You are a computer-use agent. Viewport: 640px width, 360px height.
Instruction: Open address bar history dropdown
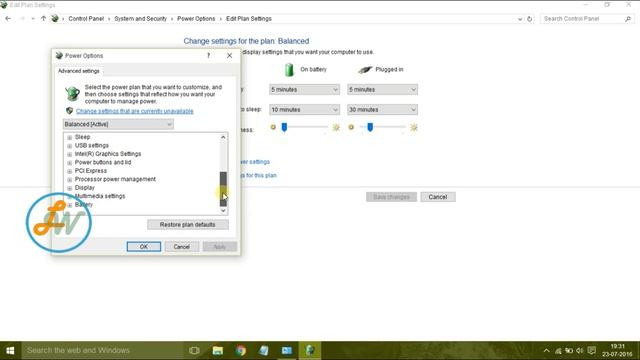520,19
